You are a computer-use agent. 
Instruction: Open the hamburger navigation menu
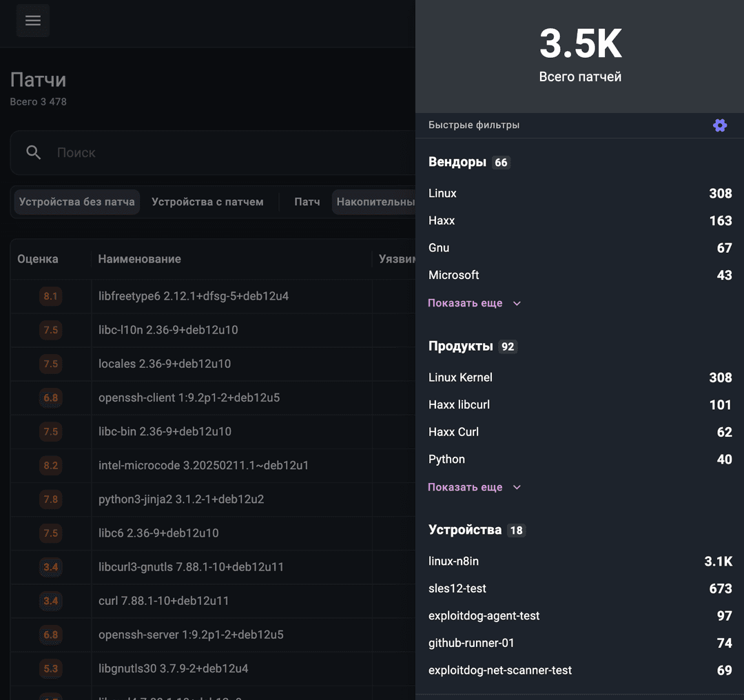click(x=33, y=21)
